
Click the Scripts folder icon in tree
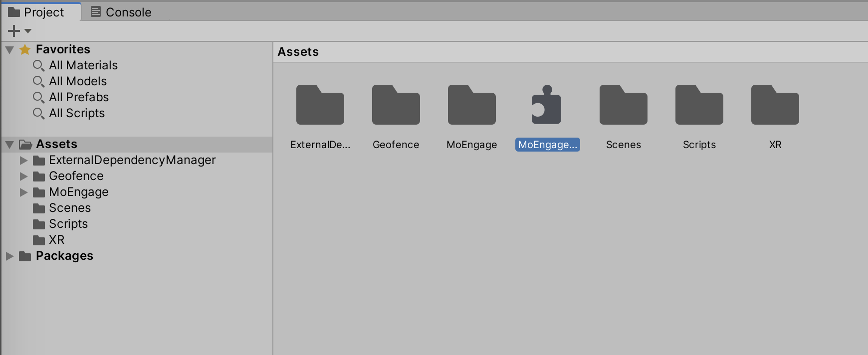39,224
